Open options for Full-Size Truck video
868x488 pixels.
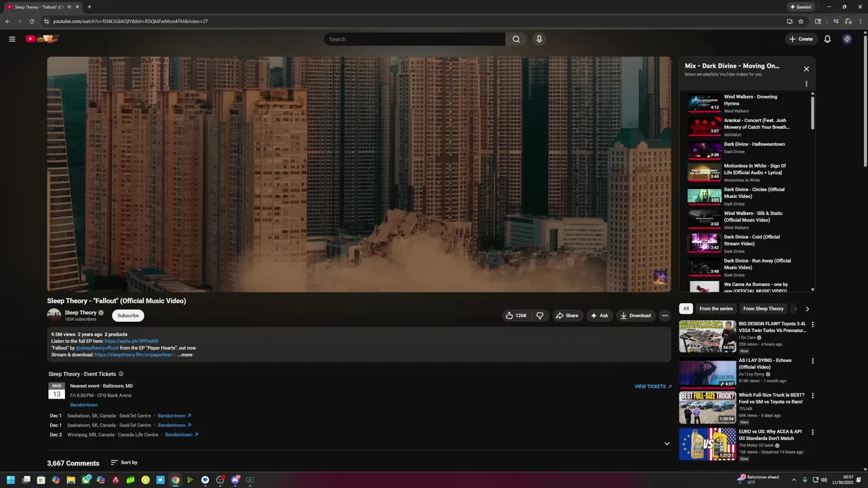[x=812, y=396]
